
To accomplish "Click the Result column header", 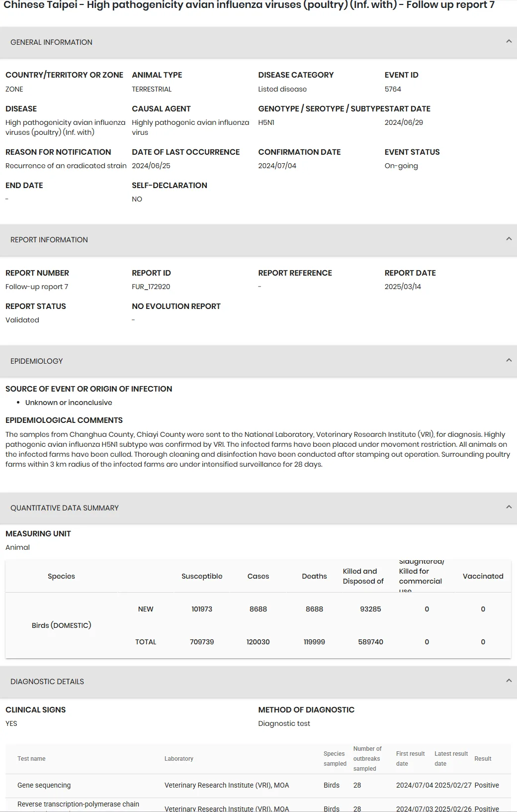I will pyautogui.click(x=483, y=759).
